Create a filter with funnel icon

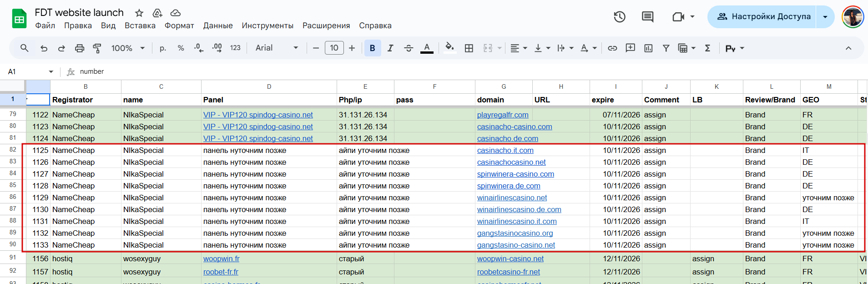point(666,48)
